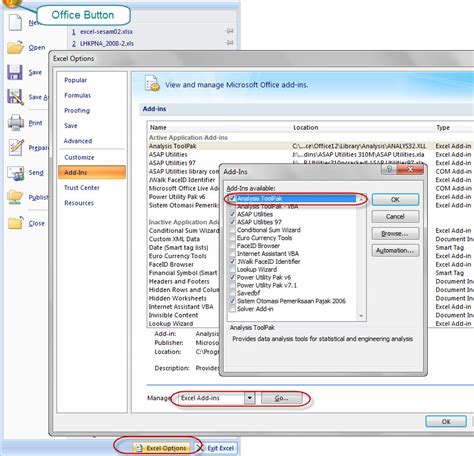Check Euro Currency Tools checkbox
This screenshot has width=474, height=456.
232,238
